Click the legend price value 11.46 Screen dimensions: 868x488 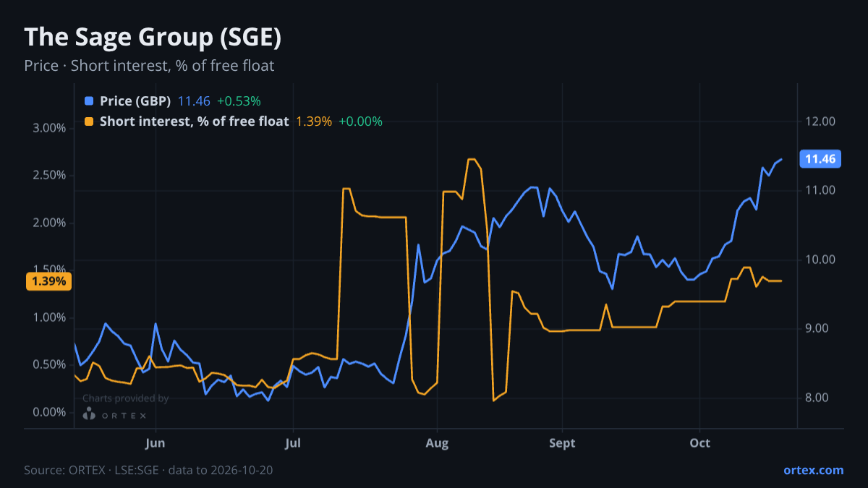pos(193,101)
